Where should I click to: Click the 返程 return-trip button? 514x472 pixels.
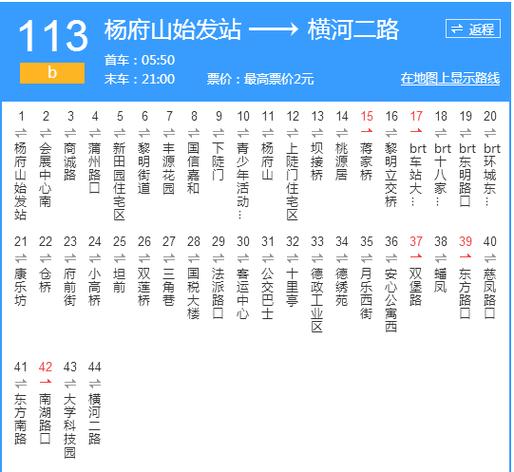point(473,29)
